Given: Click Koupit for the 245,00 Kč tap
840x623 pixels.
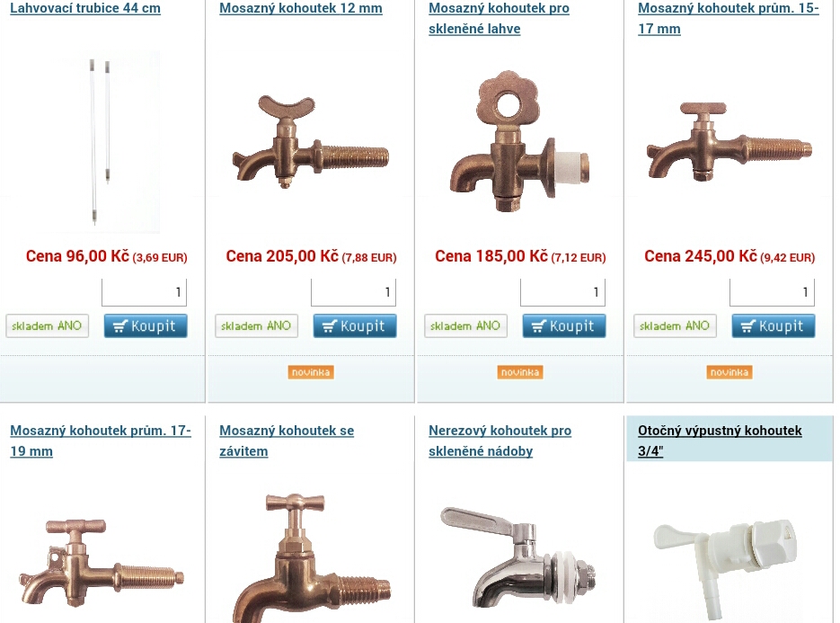Looking at the screenshot, I should click(x=774, y=326).
